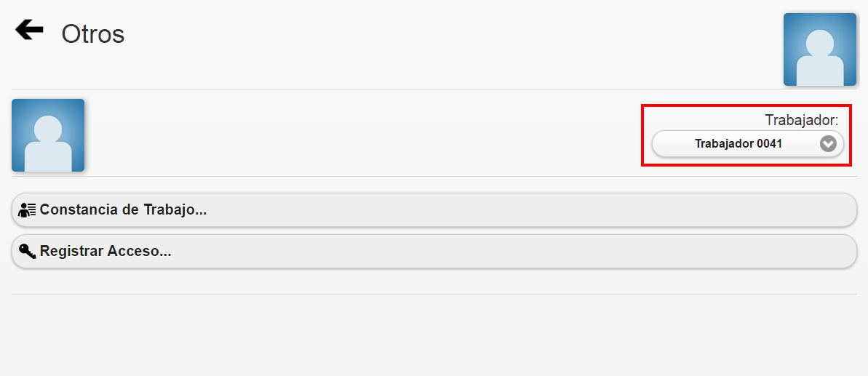Click the back arrow next to Otros

pyautogui.click(x=29, y=31)
